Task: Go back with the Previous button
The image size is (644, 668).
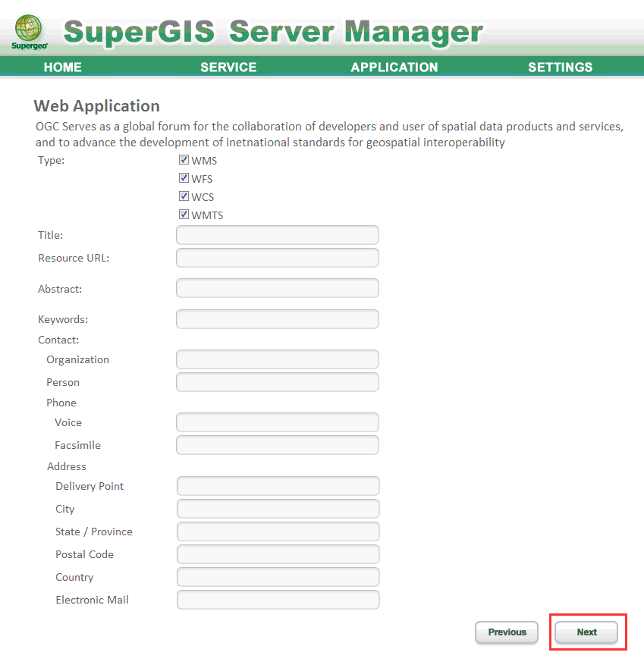Action: coord(507,632)
